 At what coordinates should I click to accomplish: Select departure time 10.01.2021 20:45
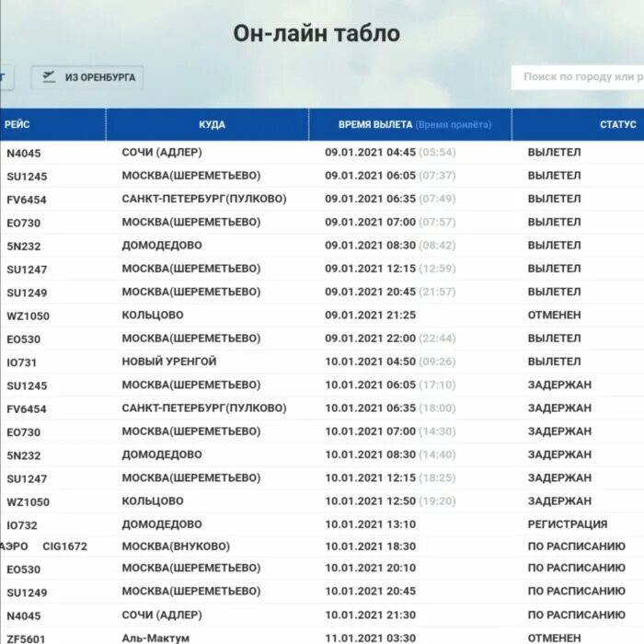click(x=371, y=592)
